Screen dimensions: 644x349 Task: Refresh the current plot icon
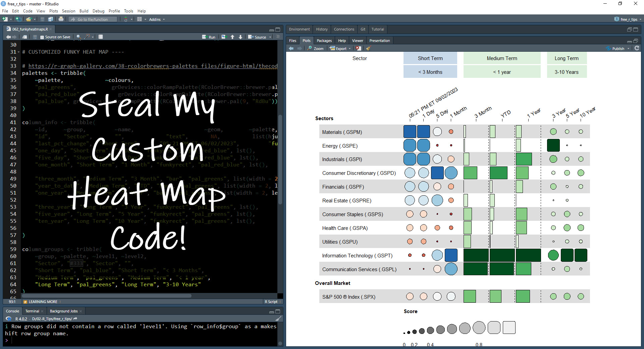tap(637, 48)
